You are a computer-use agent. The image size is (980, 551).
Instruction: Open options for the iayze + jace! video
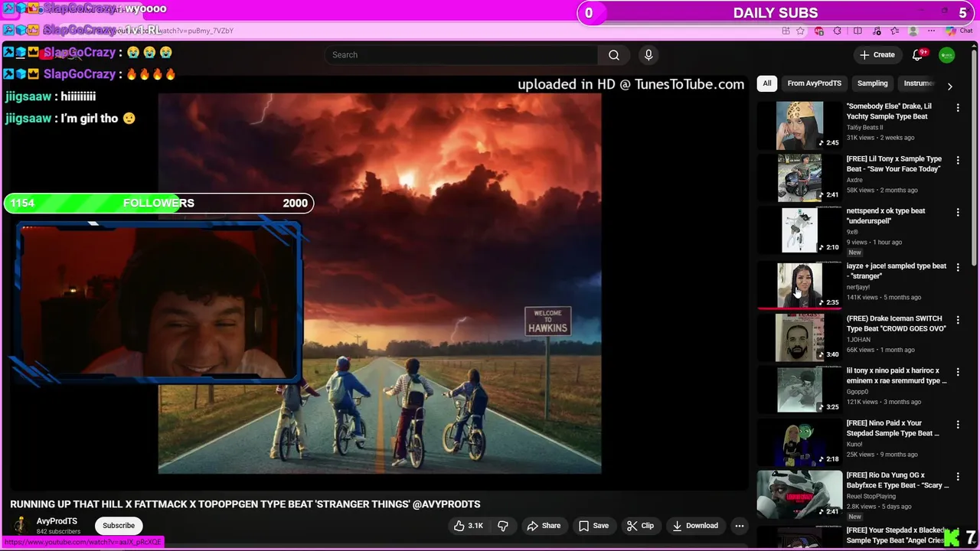coord(957,267)
